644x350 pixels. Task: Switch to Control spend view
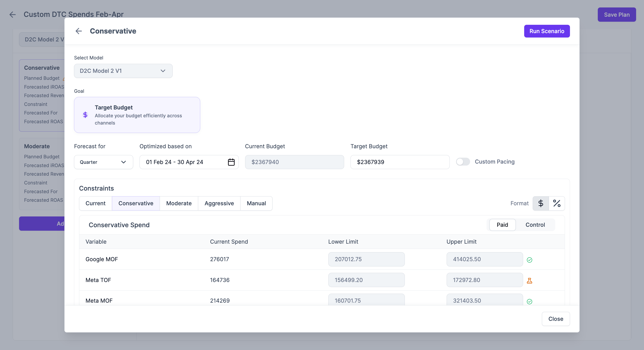coord(535,225)
